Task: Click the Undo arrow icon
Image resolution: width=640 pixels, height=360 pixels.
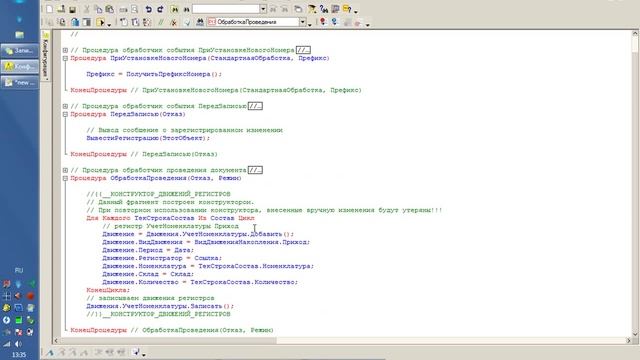Action: point(149,9)
